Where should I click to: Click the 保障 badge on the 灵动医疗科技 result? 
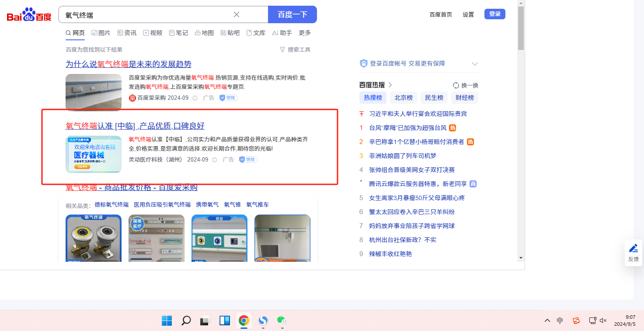[248, 159]
